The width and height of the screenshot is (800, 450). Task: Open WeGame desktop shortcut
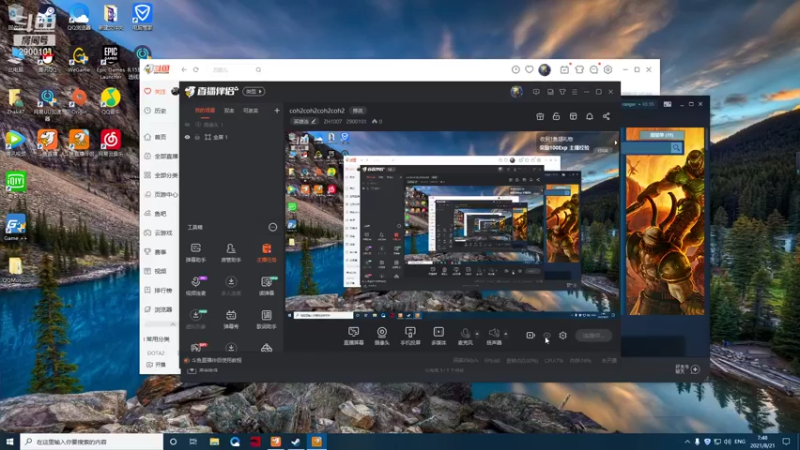pyautogui.click(x=79, y=60)
